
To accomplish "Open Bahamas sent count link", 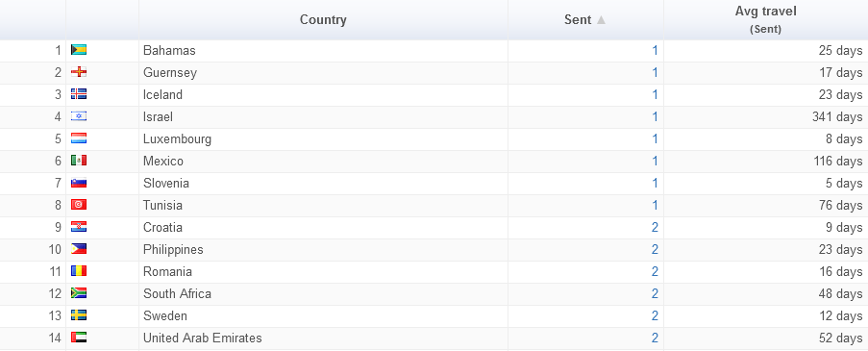I will click(x=655, y=50).
